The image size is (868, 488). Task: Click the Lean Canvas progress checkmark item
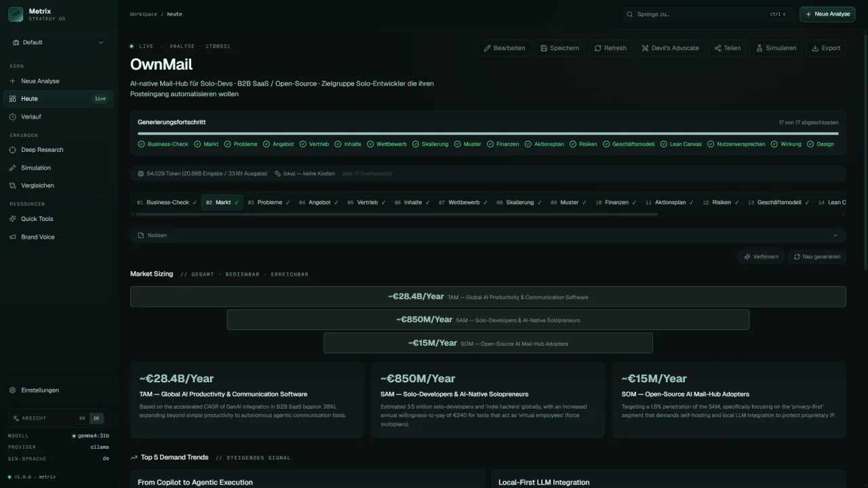[x=681, y=144]
